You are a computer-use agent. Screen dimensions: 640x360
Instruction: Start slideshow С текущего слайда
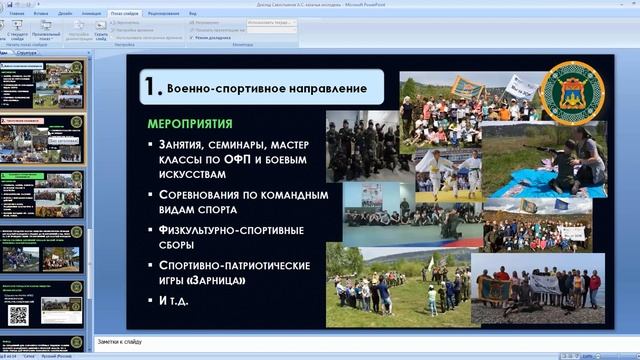(18, 30)
